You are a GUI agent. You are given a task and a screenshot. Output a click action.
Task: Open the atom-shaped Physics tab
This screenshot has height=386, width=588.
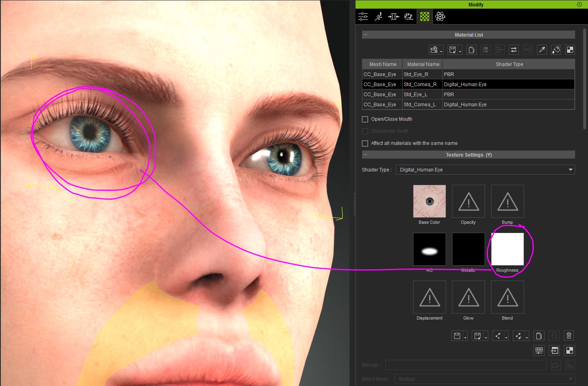(x=440, y=17)
